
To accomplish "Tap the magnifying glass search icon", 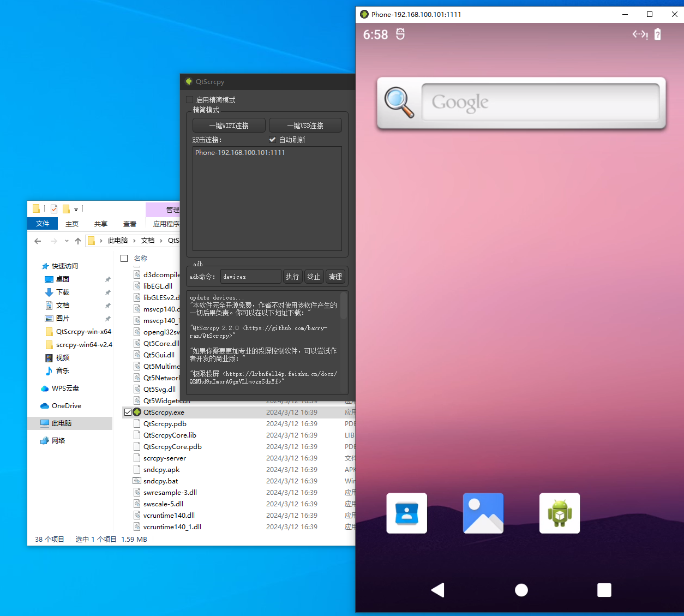I will click(399, 103).
